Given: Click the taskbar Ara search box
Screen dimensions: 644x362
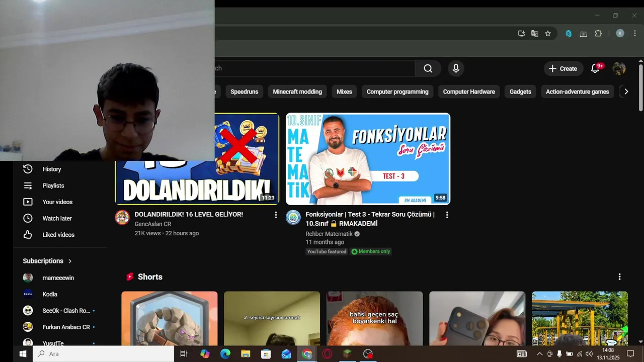Looking at the screenshot, I should click(x=103, y=354).
